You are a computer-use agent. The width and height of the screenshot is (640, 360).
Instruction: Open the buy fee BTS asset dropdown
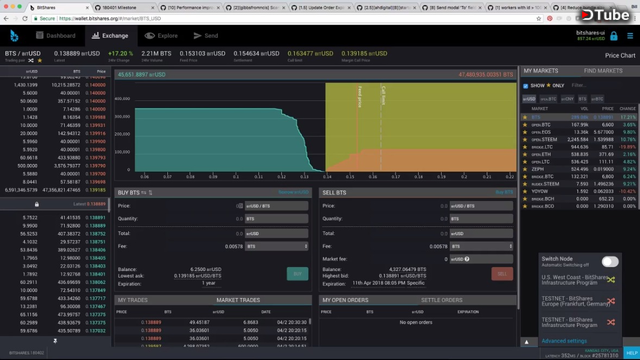tap(276, 246)
